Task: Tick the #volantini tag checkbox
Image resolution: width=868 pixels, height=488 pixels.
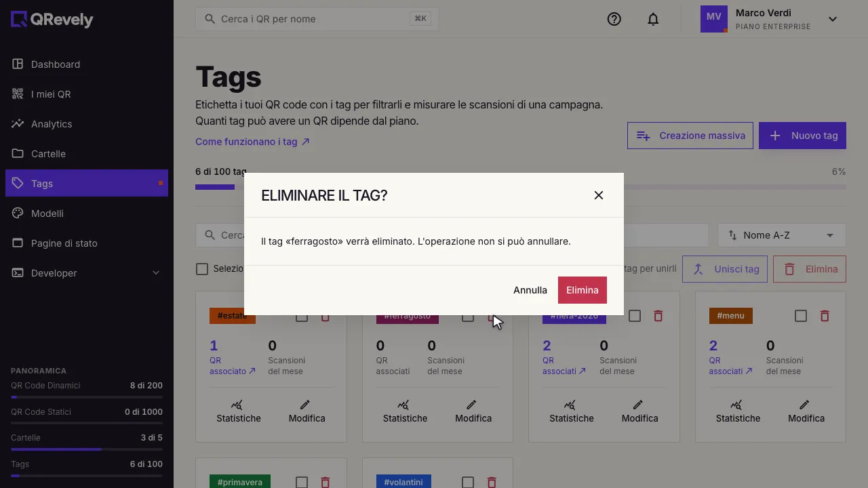Action: coord(468,483)
